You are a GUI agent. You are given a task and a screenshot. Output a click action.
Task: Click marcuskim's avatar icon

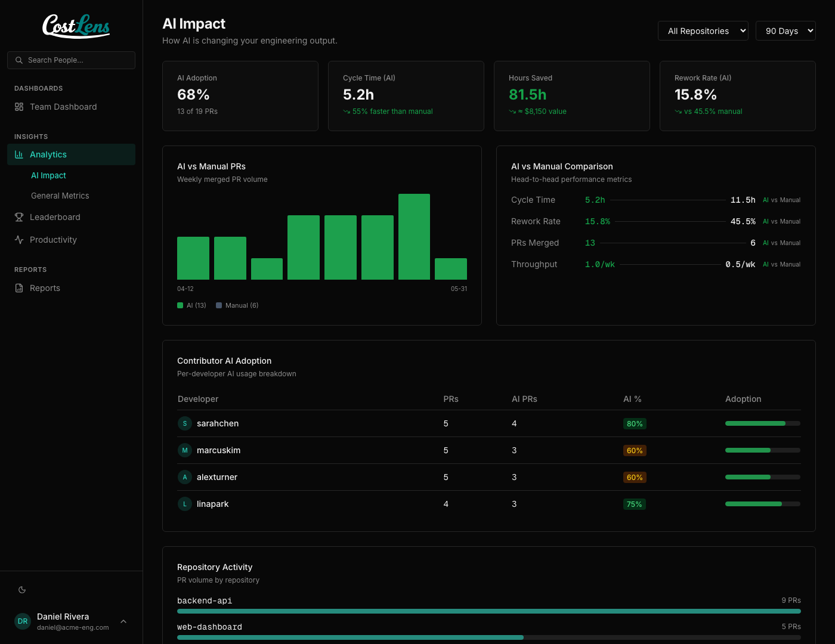coord(185,450)
